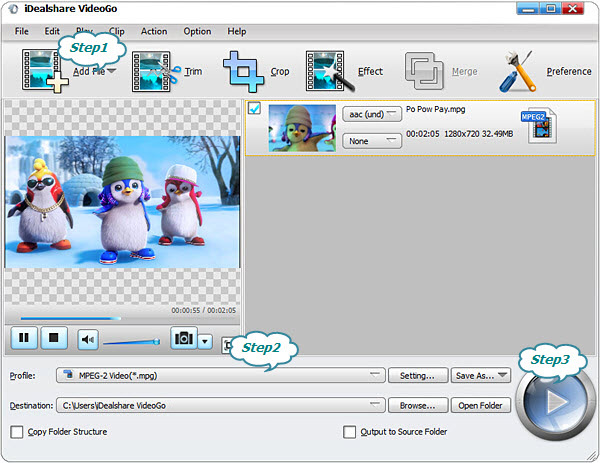Open the aac (und) audio dropdown
This screenshot has height=463, width=600.
click(x=372, y=114)
